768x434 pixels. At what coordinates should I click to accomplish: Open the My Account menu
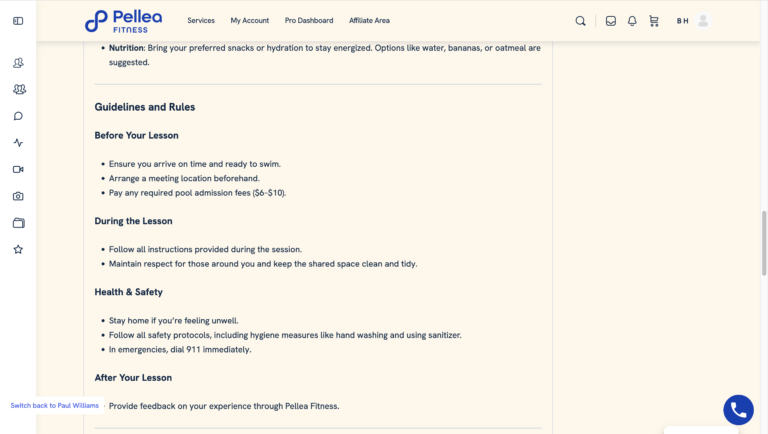(x=250, y=21)
